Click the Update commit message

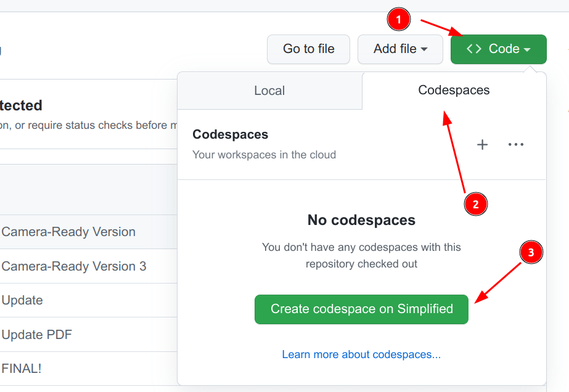pyautogui.click(x=22, y=300)
